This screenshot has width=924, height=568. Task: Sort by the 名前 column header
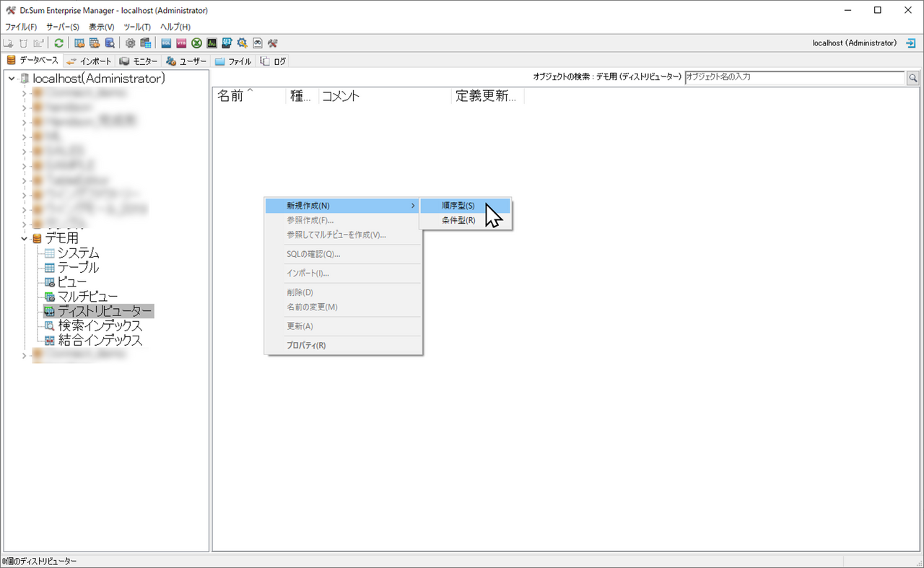click(x=250, y=97)
